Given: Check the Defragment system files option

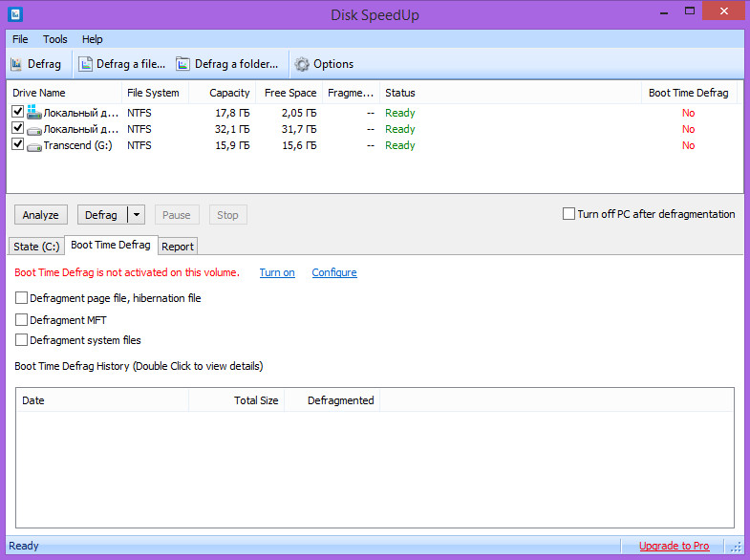Looking at the screenshot, I should click(21, 340).
